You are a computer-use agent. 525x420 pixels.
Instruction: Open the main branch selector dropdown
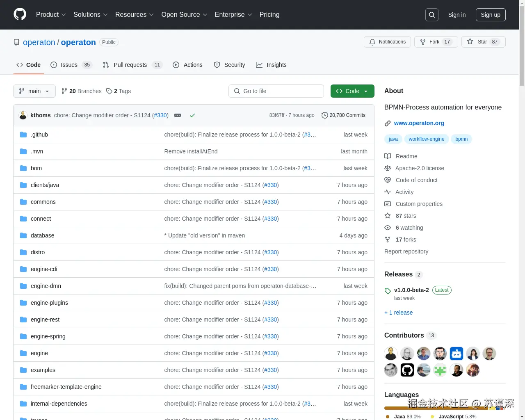pos(34,91)
